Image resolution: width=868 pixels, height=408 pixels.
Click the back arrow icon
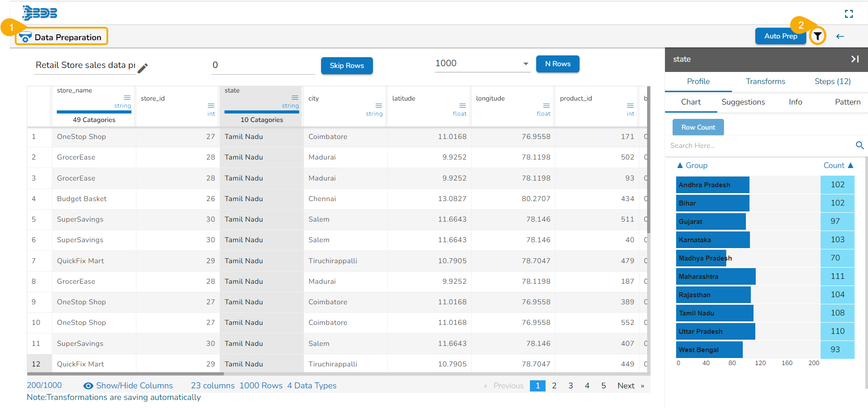[x=840, y=37]
